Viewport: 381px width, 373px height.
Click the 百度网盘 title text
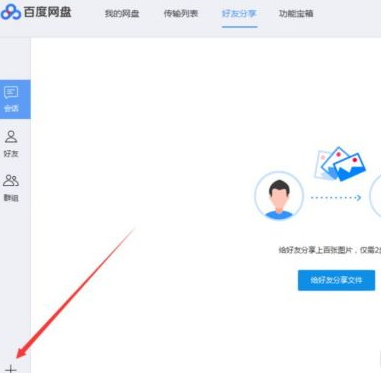coord(48,12)
